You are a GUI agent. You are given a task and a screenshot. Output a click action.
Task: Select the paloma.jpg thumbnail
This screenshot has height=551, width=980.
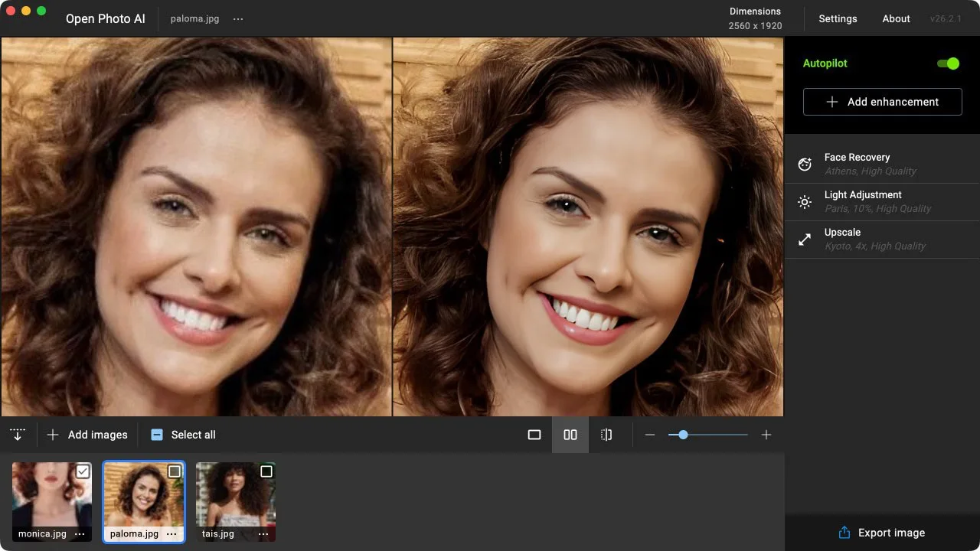tap(144, 502)
